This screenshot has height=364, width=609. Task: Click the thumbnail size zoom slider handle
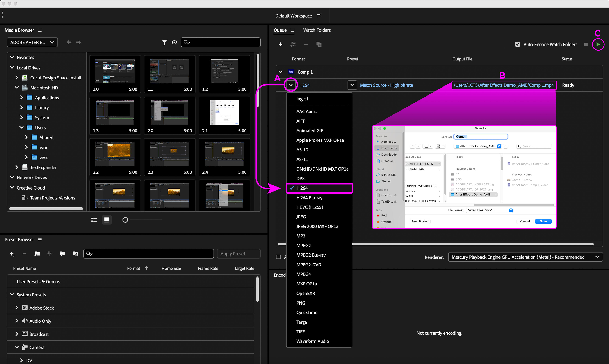tap(125, 220)
